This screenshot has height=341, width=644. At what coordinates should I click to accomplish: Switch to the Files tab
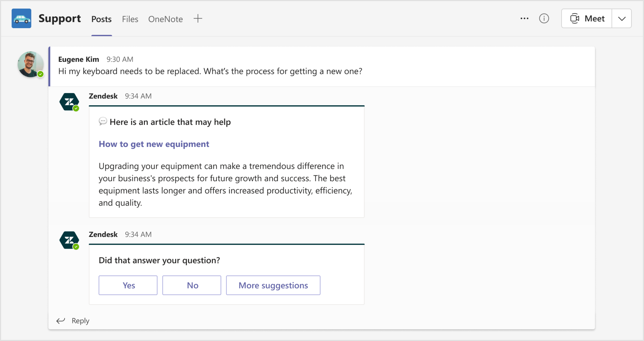point(130,19)
